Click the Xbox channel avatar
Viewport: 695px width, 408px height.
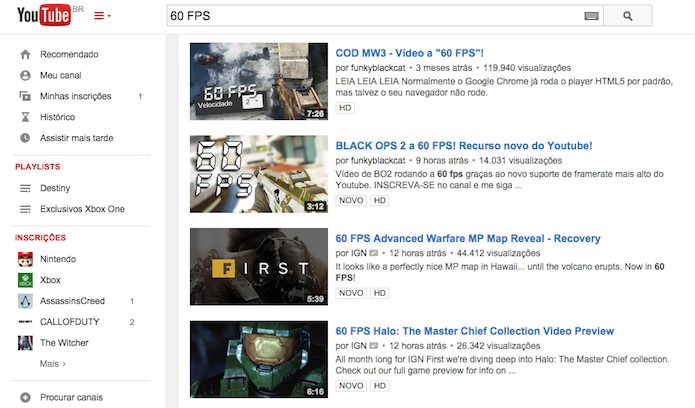pos(25,280)
